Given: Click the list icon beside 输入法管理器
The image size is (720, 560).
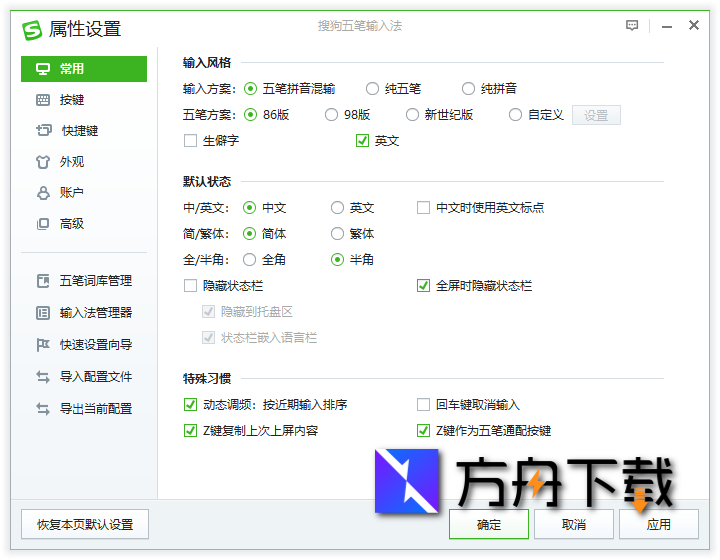Looking at the screenshot, I should coord(43,313).
